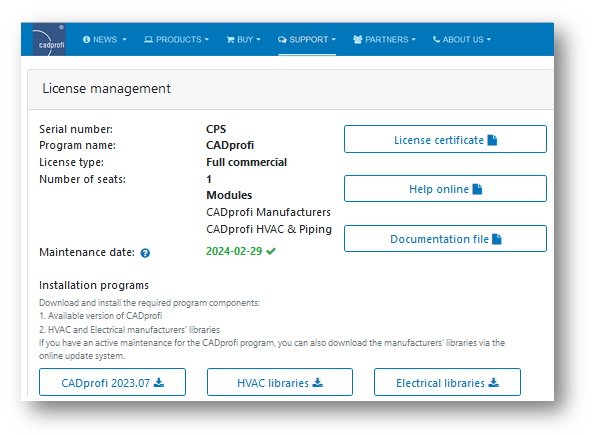
Task: Click the download icon on Electrical libraries
Action: [x=494, y=383]
